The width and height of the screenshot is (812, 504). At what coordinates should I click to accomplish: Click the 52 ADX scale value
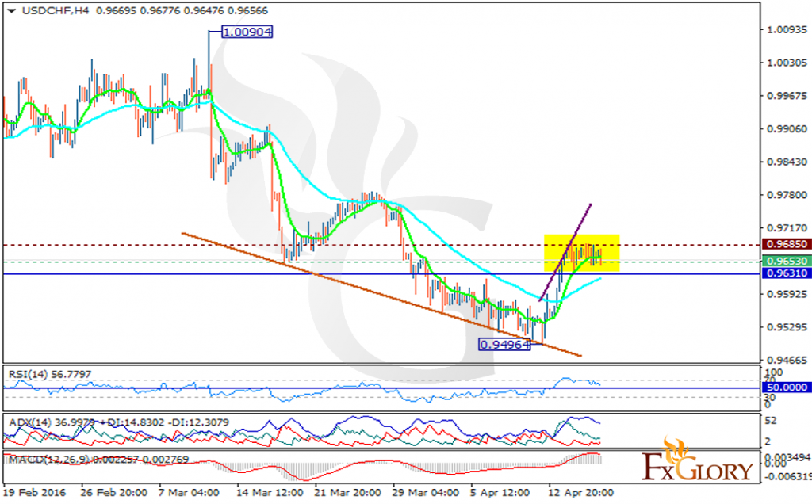pyautogui.click(x=771, y=421)
